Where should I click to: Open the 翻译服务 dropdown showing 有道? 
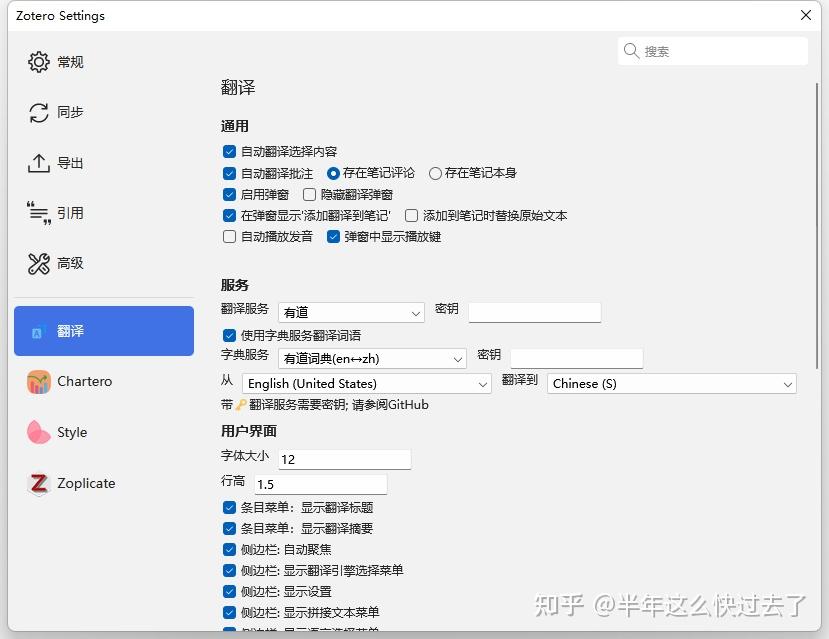coord(350,312)
